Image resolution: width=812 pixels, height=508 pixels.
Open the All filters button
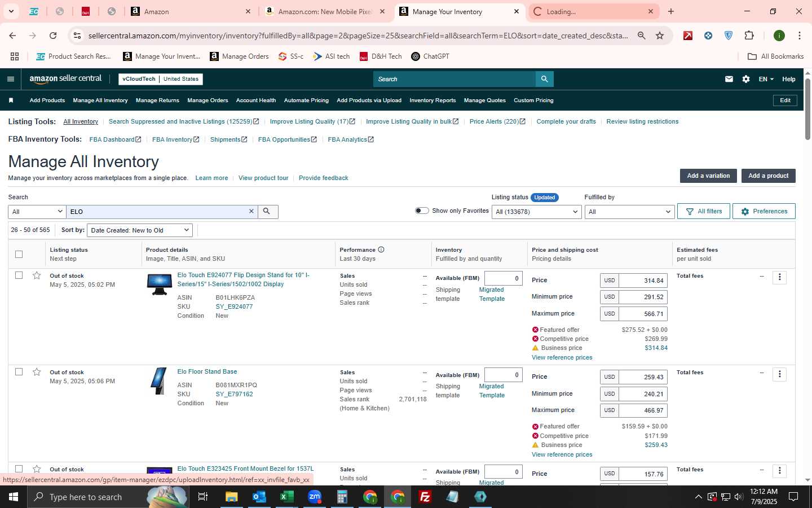(704, 211)
